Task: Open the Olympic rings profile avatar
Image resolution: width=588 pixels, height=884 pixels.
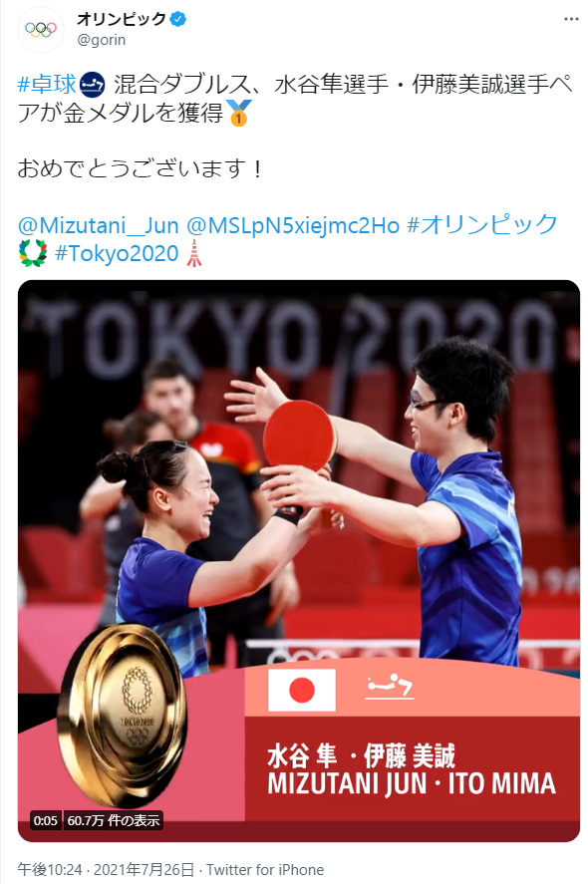Action: pyautogui.click(x=41, y=29)
